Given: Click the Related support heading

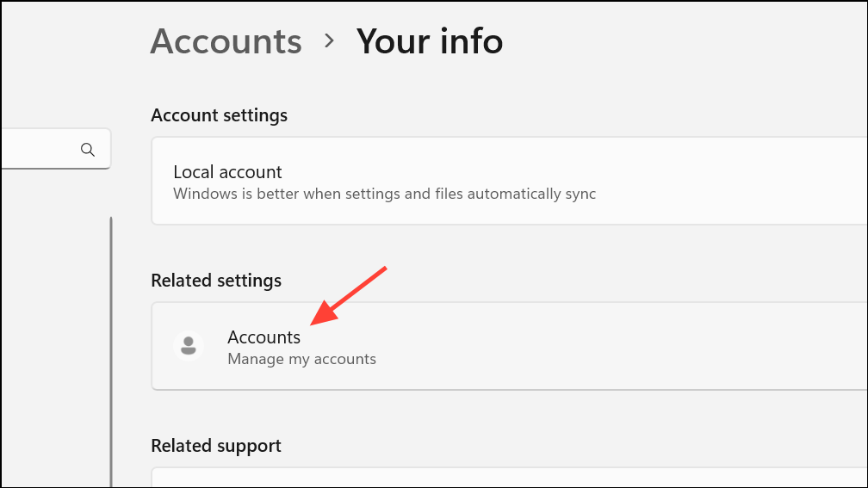Looking at the screenshot, I should [x=215, y=446].
